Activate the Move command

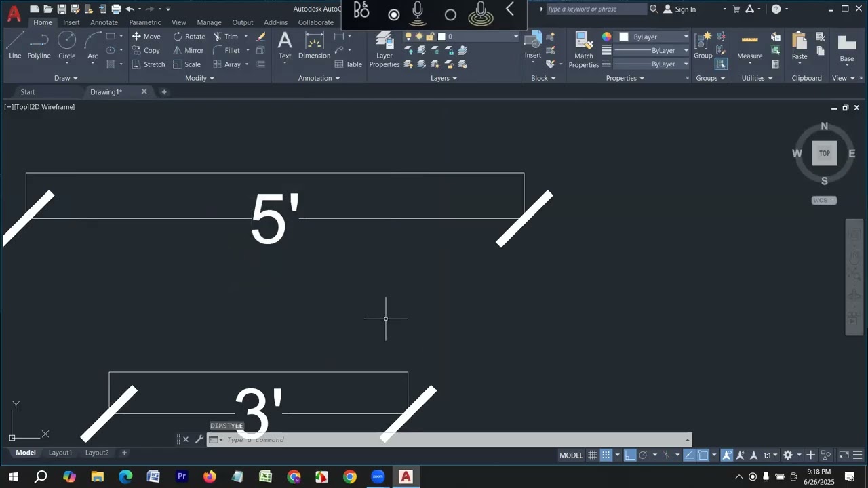tap(146, 37)
